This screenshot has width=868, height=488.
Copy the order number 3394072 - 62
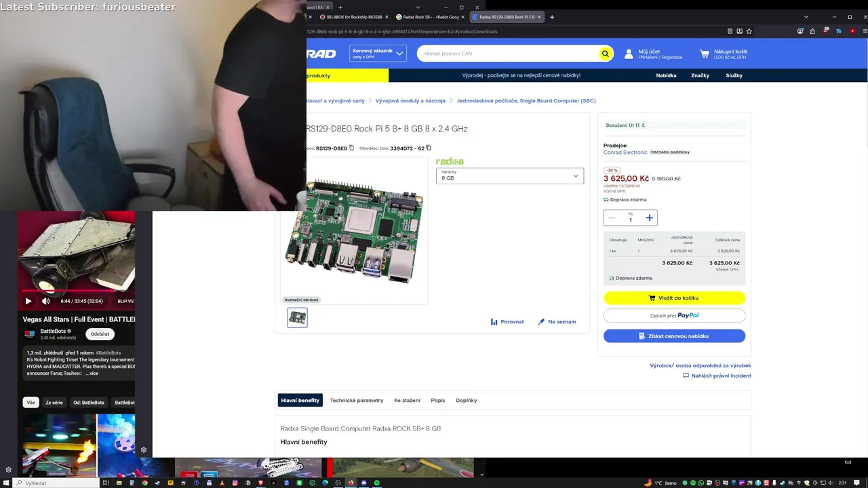[429, 148]
